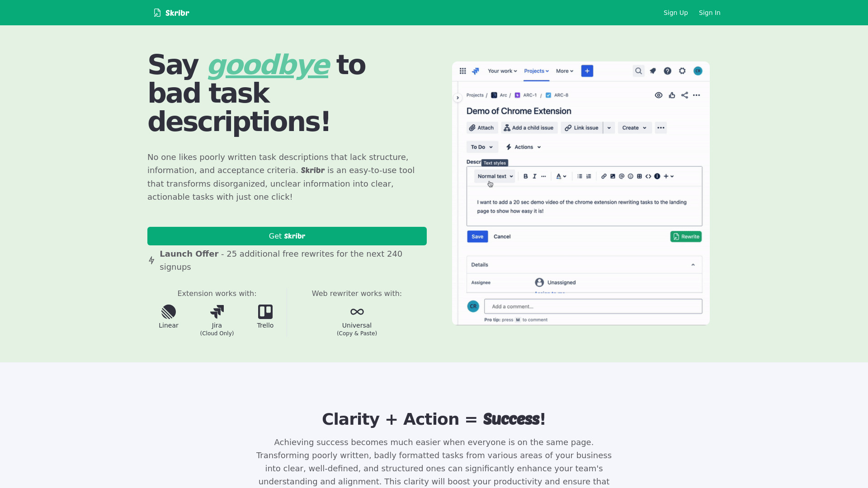
Task: Click the Rewrite button in editor
Action: click(x=685, y=237)
